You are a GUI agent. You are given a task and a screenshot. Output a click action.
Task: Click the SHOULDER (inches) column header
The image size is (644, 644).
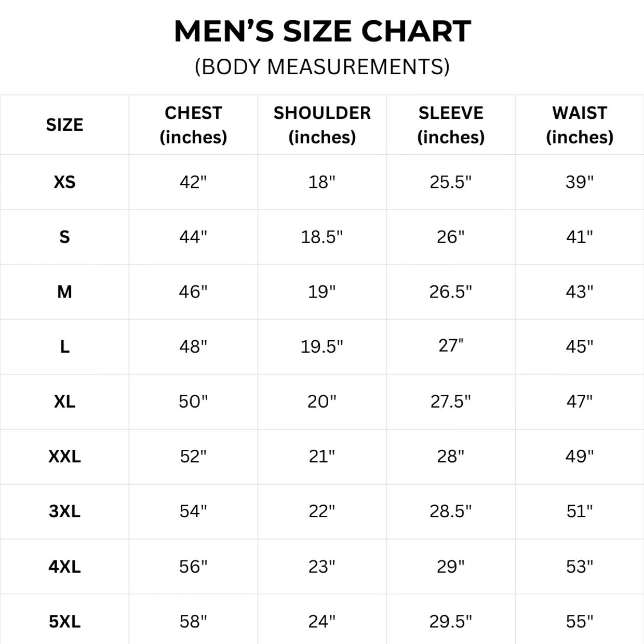(322, 125)
